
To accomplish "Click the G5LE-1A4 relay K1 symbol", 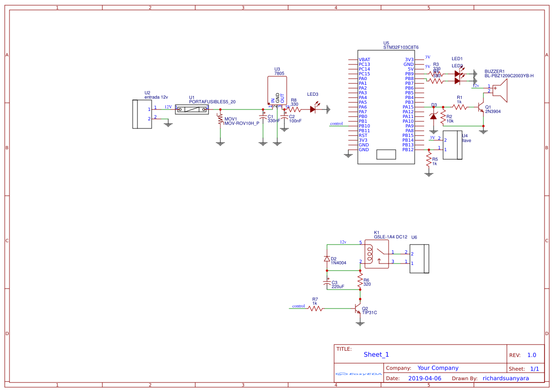I will coord(377,255).
